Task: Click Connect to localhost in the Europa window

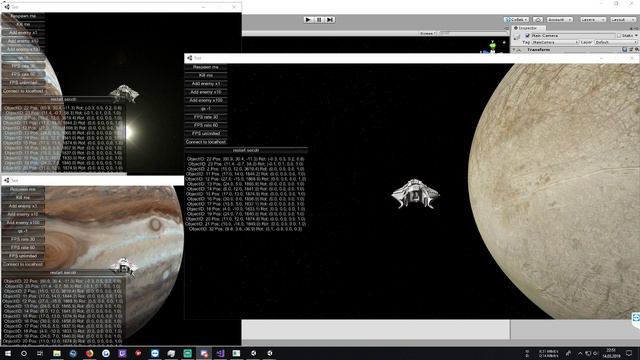Action: 206,142
